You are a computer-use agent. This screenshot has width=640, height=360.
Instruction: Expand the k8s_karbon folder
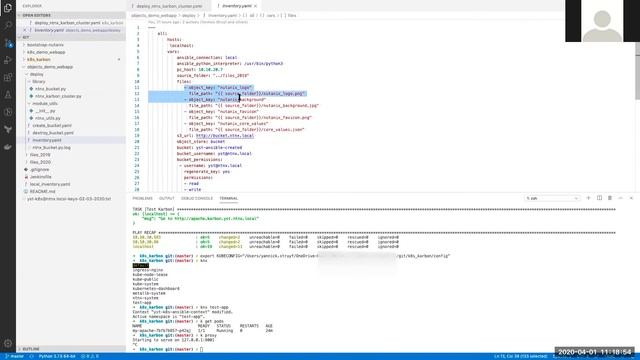tap(39, 60)
